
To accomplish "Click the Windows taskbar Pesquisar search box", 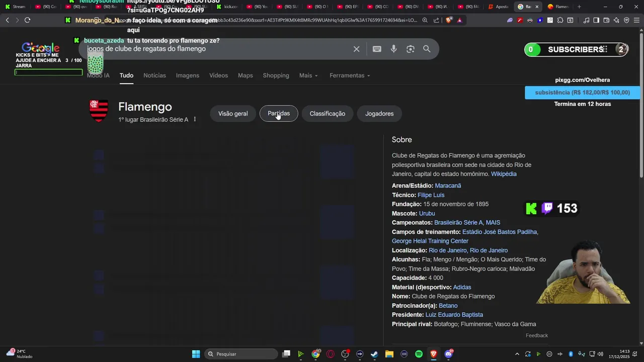I will point(241,354).
